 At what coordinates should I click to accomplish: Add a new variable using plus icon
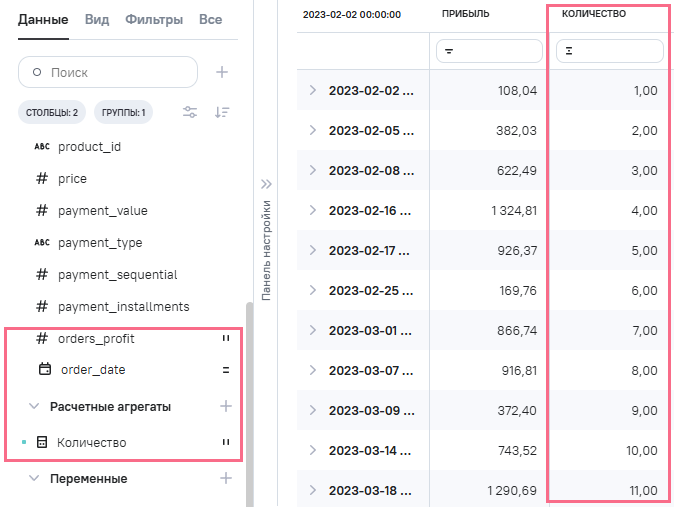pos(226,478)
